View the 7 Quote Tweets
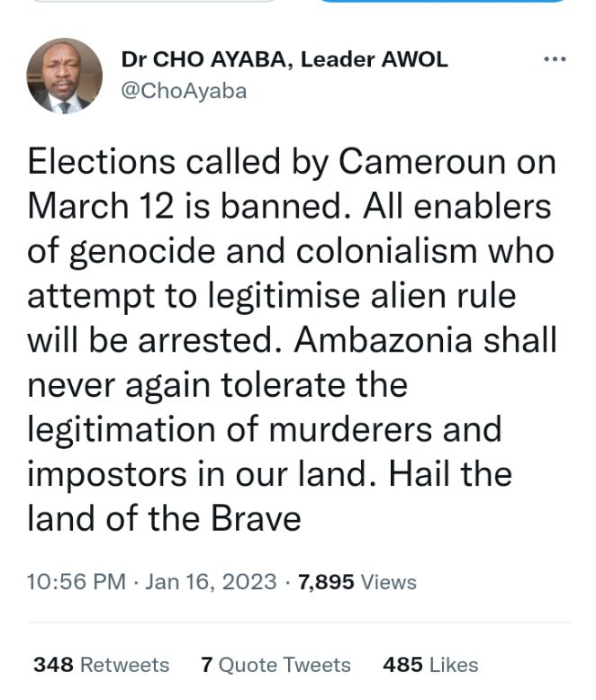This screenshot has width=596, height=700. 275,665
